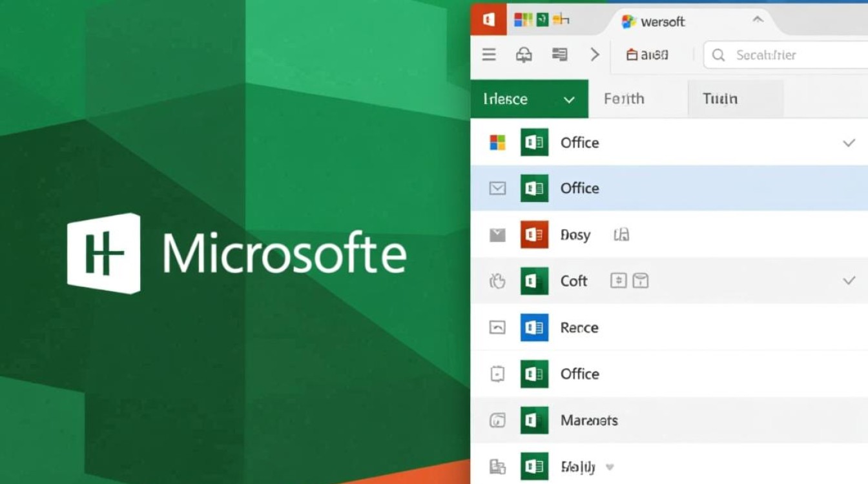The width and height of the screenshot is (868, 484).
Task: Click the cylinder-shaped icon in the Coft row
Action: (x=640, y=281)
